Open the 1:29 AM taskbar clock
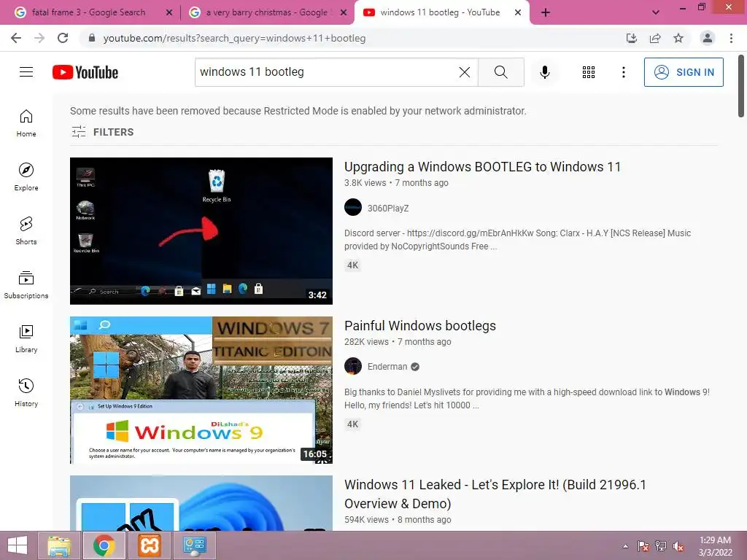Viewport: 747px width, 560px height. coord(715,546)
